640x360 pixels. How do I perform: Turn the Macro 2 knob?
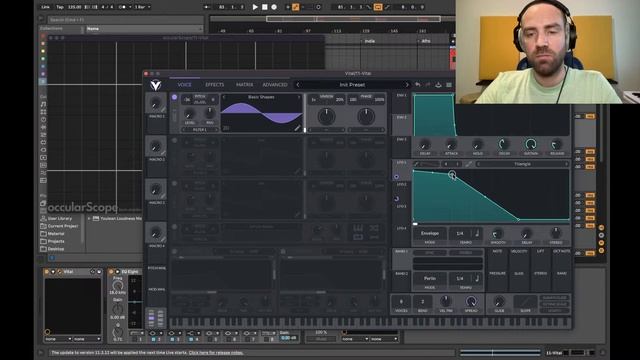156,146
